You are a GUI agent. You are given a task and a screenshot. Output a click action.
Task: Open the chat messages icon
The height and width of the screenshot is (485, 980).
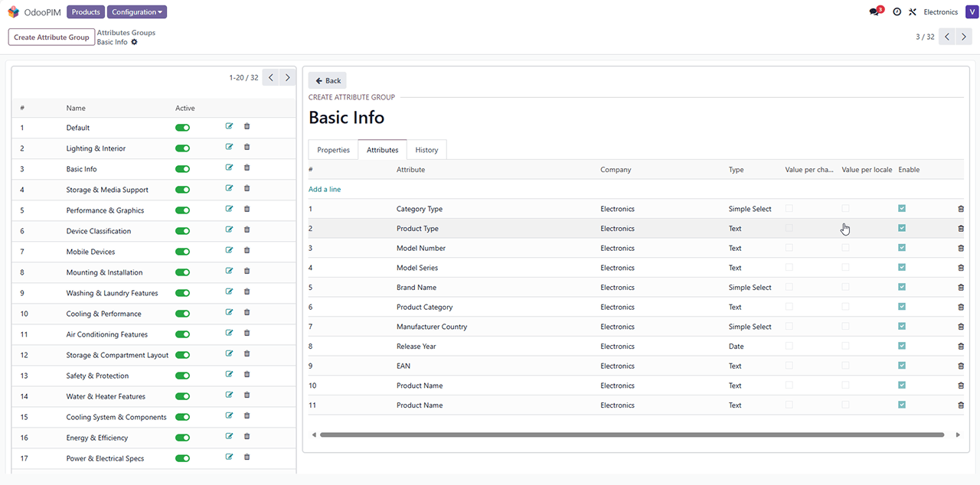pyautogui.click(x=874, y=12)
